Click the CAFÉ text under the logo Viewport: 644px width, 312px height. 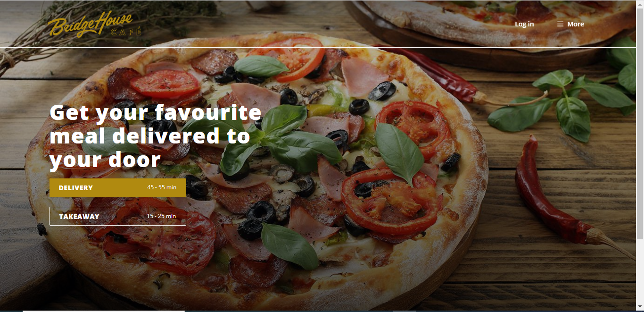click(x=126, y=33)
